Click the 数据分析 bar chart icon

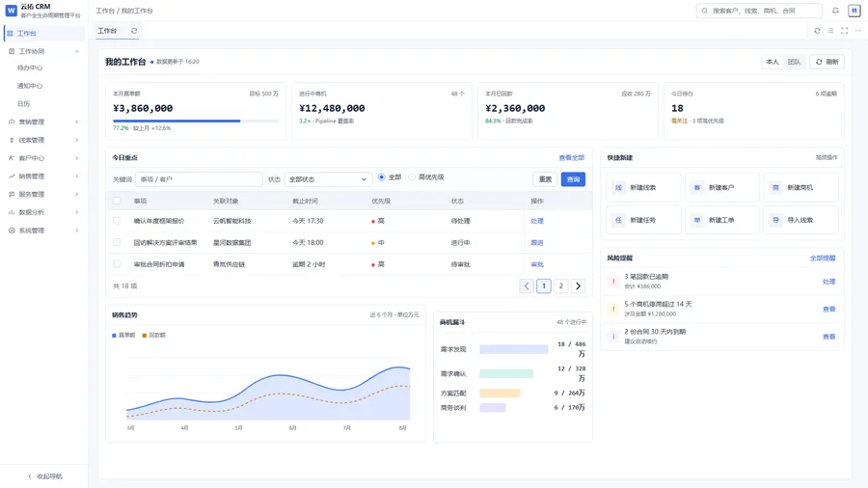(x=12, y=212)
